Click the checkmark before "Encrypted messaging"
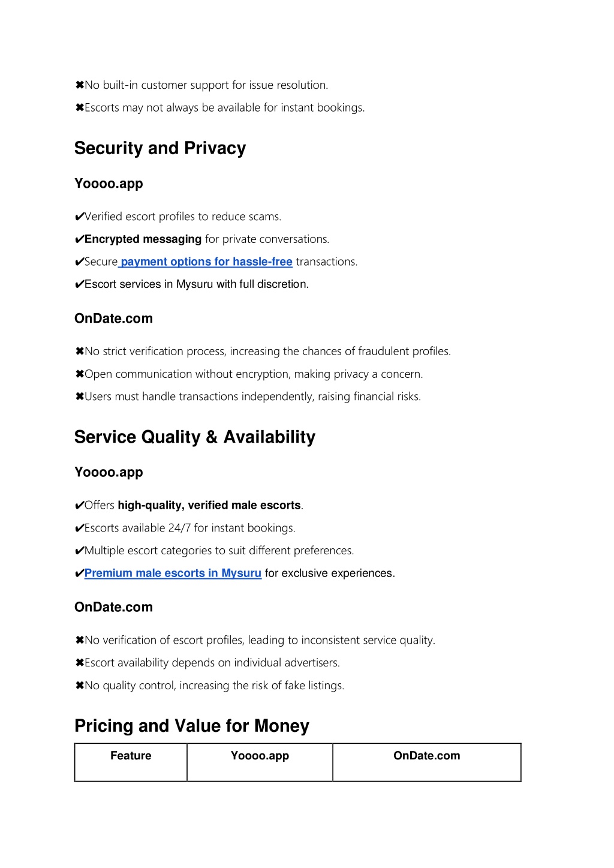Screen dimensions: 614x868 coord(79,239)
